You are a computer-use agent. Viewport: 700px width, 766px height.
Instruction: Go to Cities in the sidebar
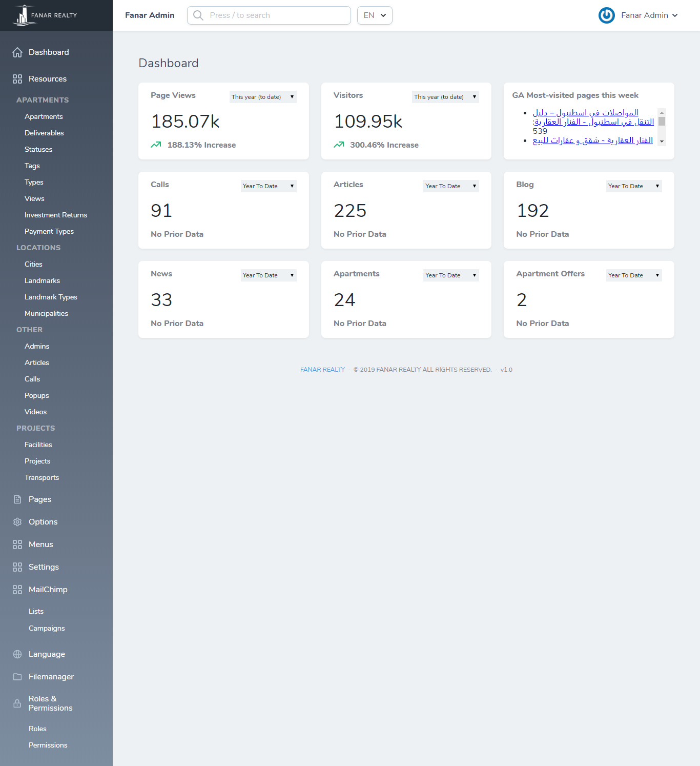point(33,265)
